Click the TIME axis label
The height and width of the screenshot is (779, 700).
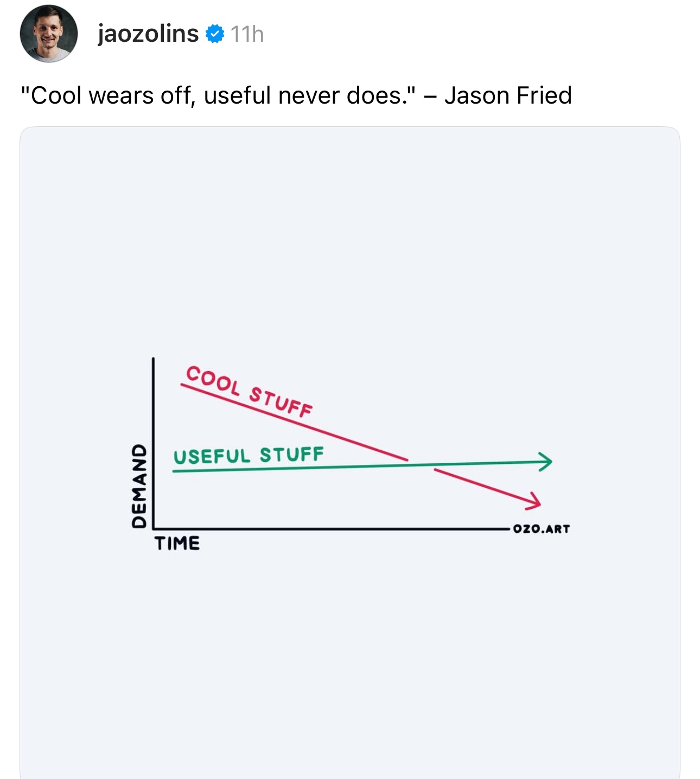point(177,543)
